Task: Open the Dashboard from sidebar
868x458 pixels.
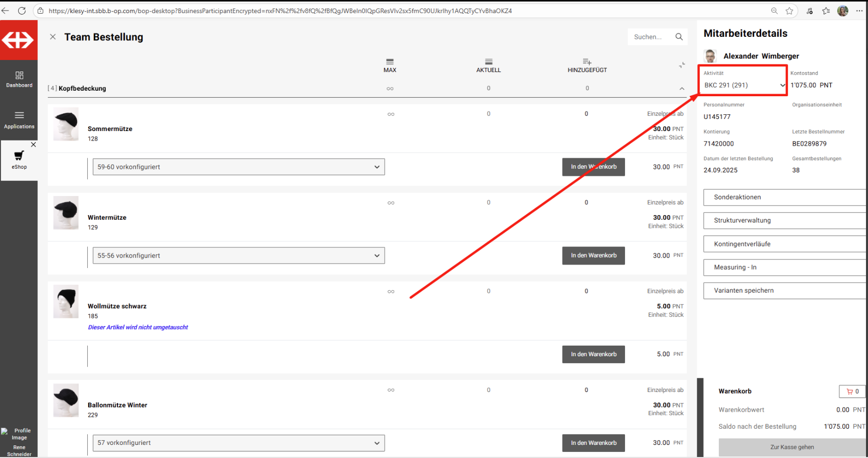Action: (19, 79)
